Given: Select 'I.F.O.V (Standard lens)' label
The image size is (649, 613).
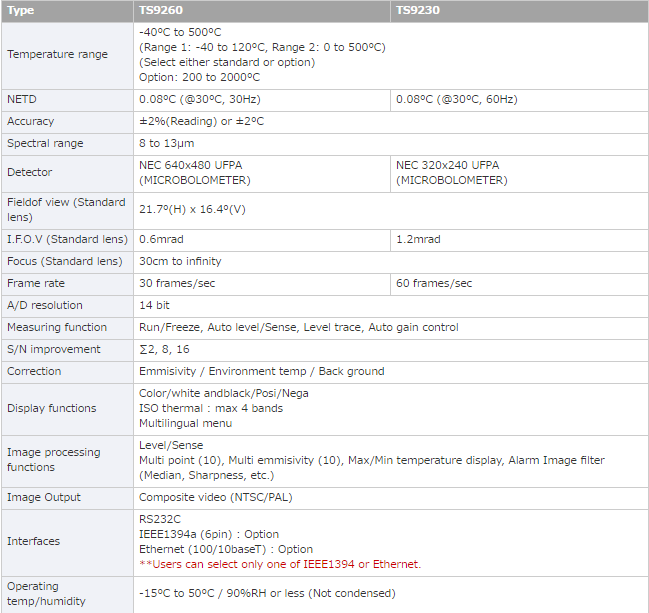Looking at the screenshot, I should point(67,239).
